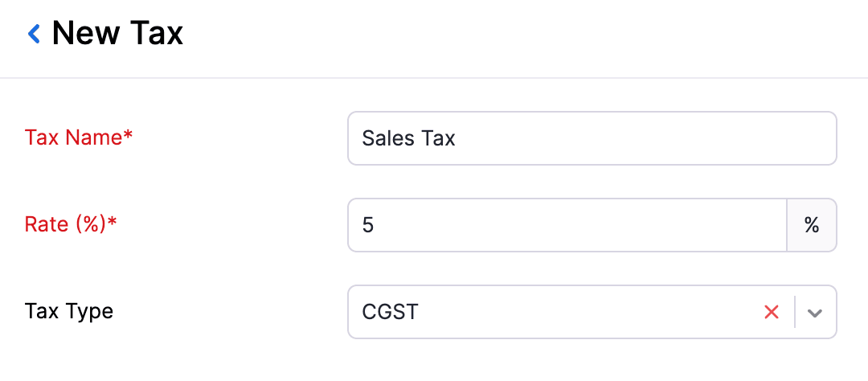Click the asterisk beside Tax Name

point(128,136)
